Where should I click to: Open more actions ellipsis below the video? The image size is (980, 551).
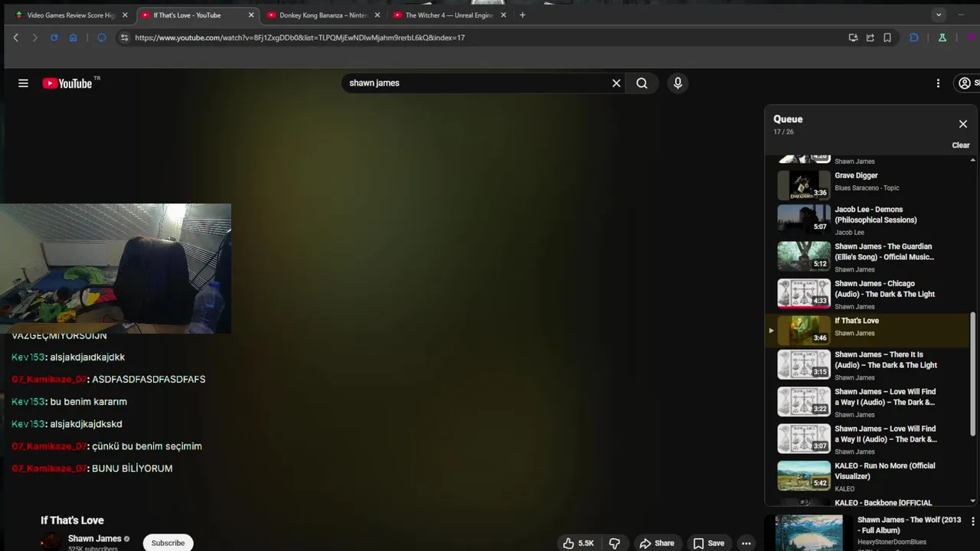coord(746,543)
